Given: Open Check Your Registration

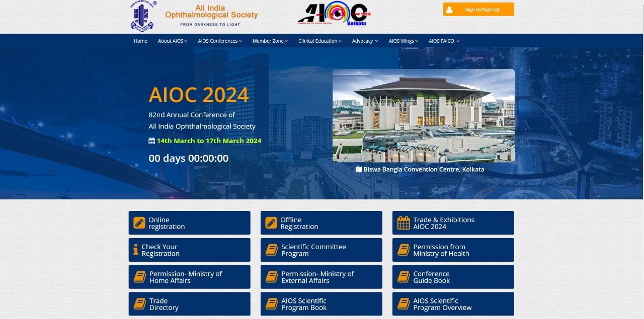Looking at the screenshot, I should 189,250.
